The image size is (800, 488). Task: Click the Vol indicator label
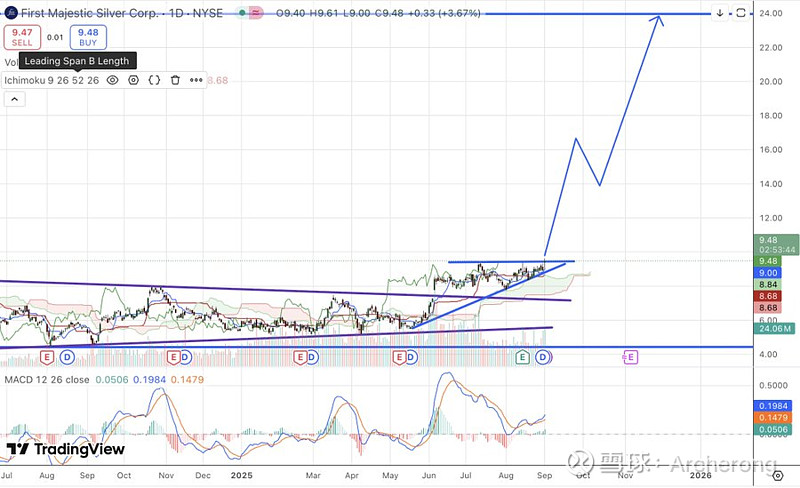click(x=11, y=62)
